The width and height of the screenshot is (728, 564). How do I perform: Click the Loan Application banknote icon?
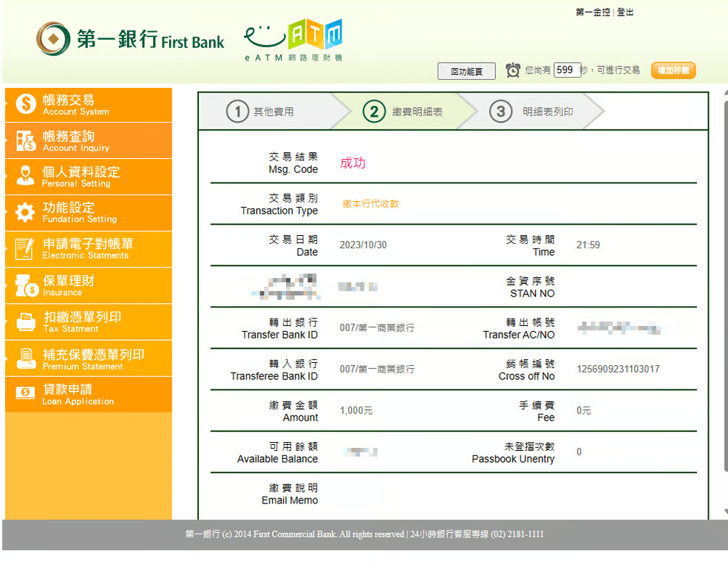[26, 393]
